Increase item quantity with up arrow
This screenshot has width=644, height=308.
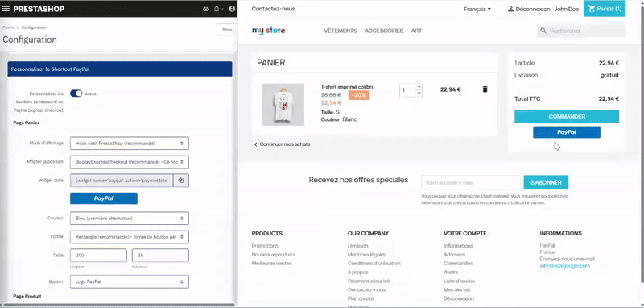(419, 87)
